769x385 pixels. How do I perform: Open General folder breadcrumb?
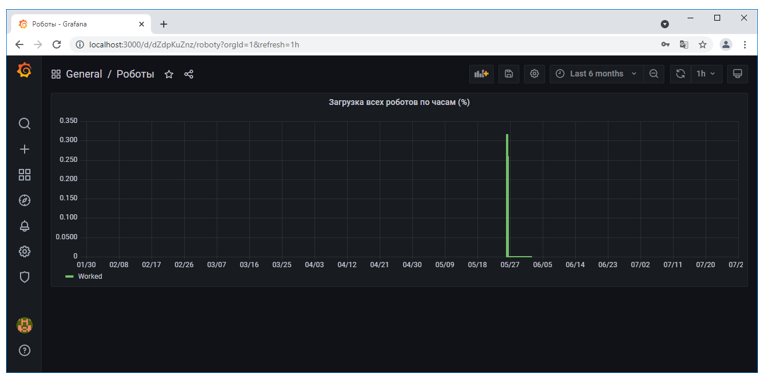coord(84,74)
